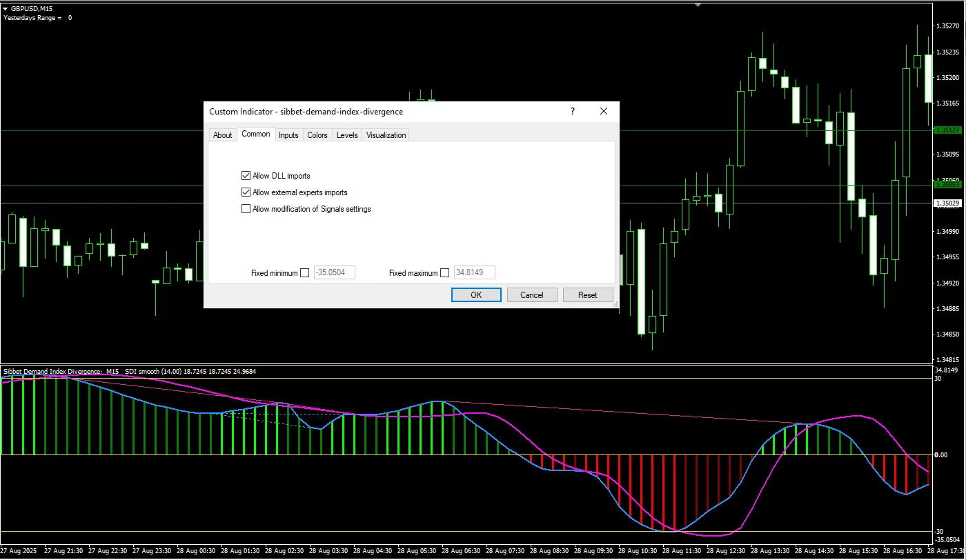Screen dimensions: 966x560
Task: Tick the Fixed minimum checkbox
Action: coord(305,273)
